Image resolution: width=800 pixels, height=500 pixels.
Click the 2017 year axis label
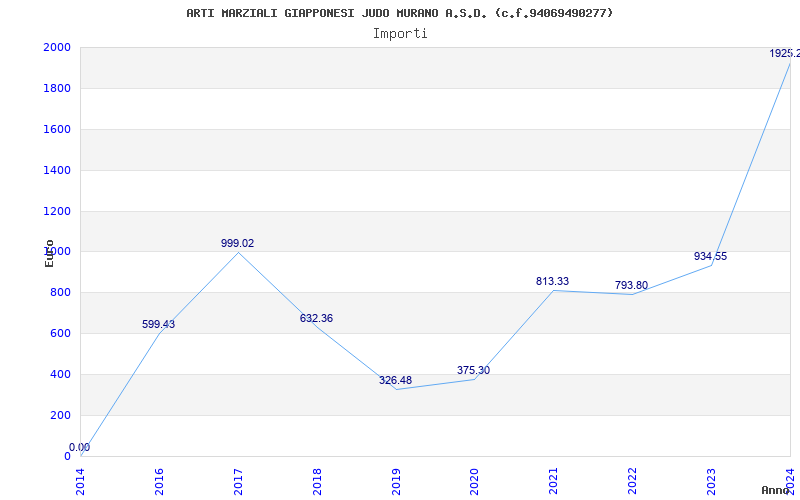(238, 482)
